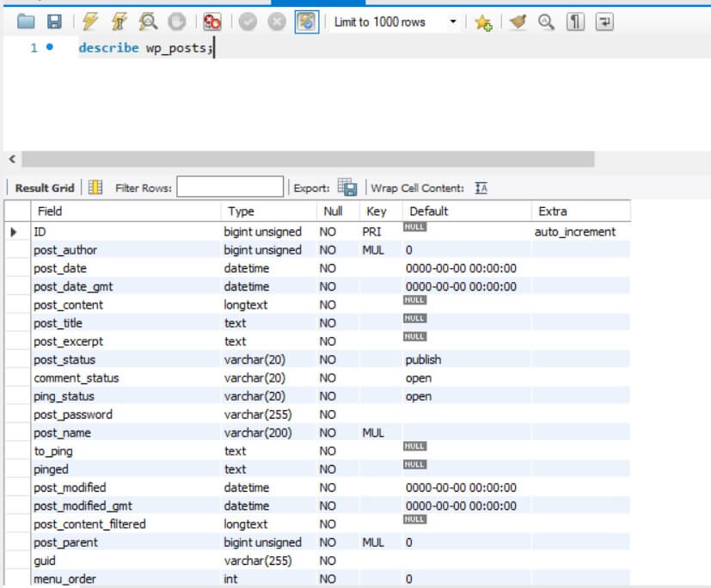Select post_excerpt field cell
The width and height of the screenshot is (711, 588).
click(126, 341)
